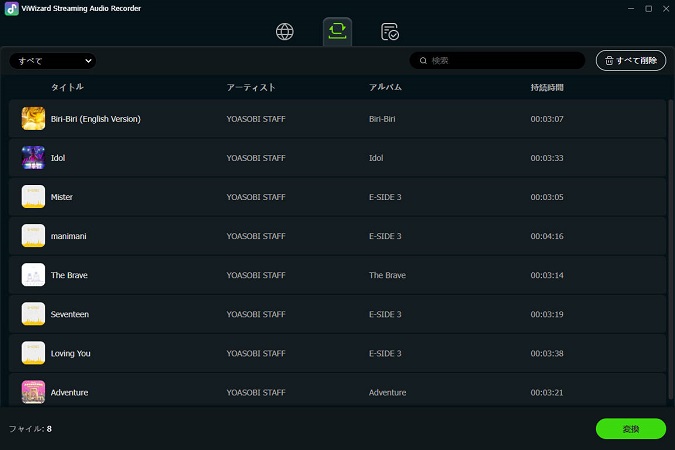Focus the 検索 search field
The height and width of the screenshot is (450, 675).
pos(497,60)
